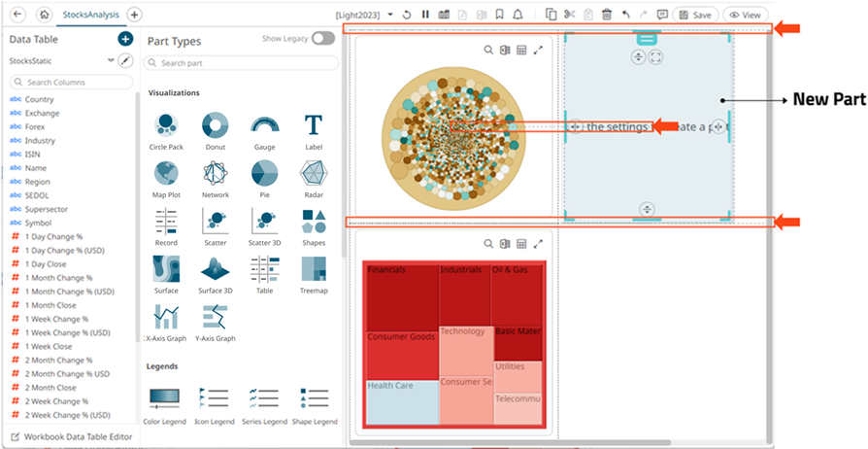Select the Surface visualization

pyautogui.click(x=166, y=275)
